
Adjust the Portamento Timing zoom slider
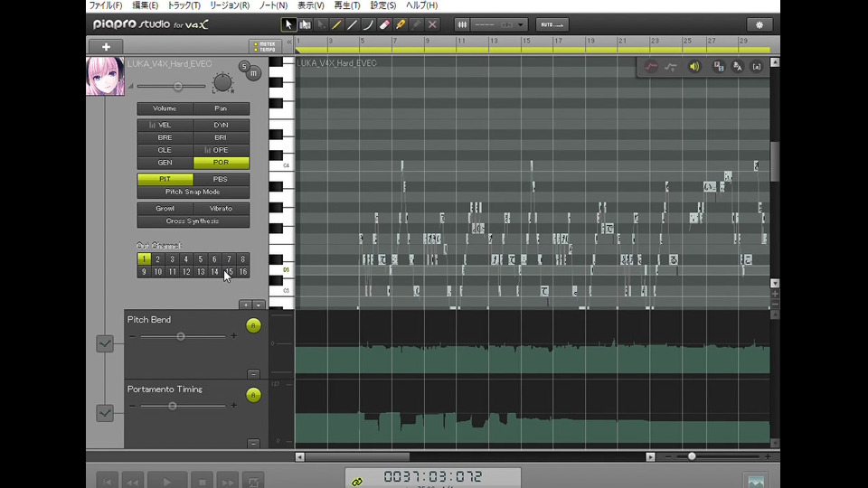[x=183, y=406]
